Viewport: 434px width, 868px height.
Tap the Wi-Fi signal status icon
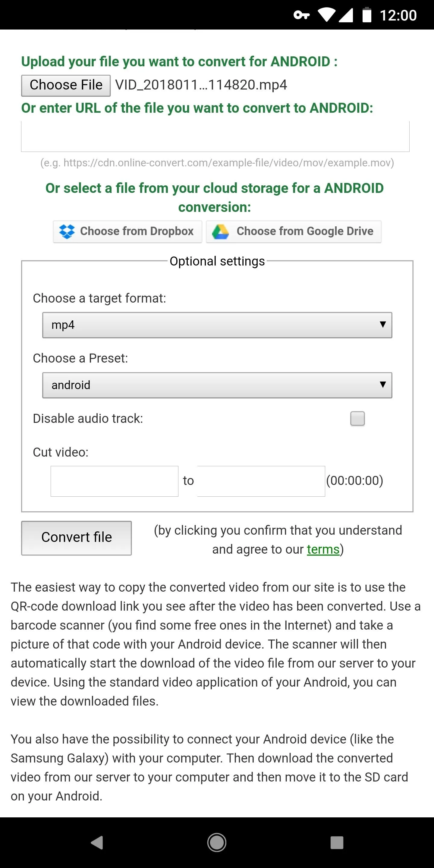pyautogui.click(x=326, y=15)
